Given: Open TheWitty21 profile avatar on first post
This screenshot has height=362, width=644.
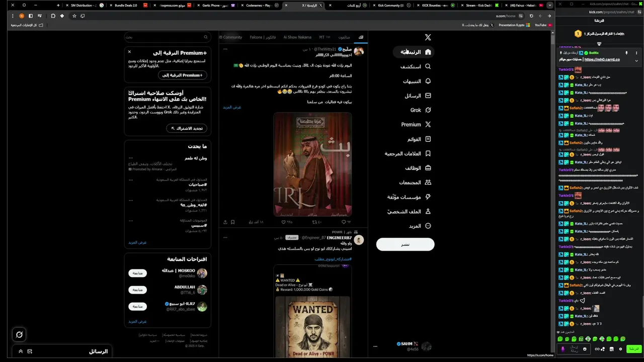Looking at the screenshot, I should pyautogui.click(x=359, y=51).
